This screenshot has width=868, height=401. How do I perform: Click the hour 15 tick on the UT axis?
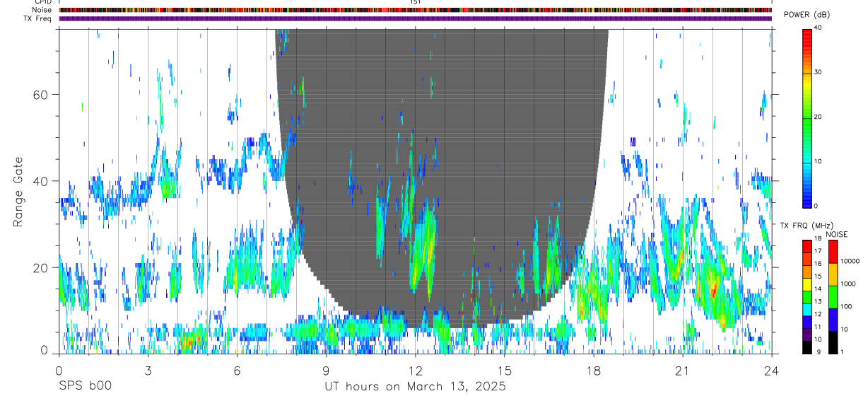(x=504, y=371)
